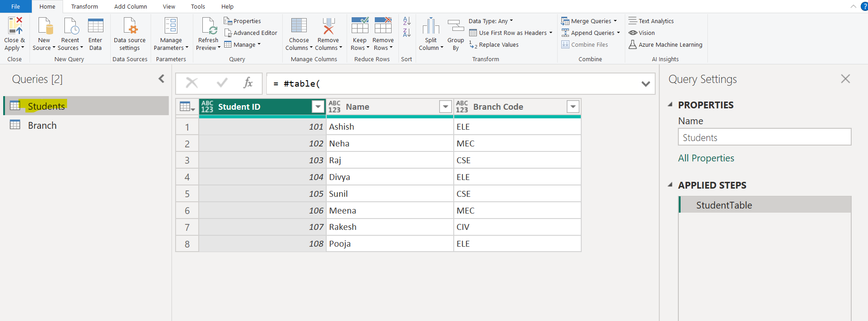Open the Student ID column filter dropdown

[318, 107]
